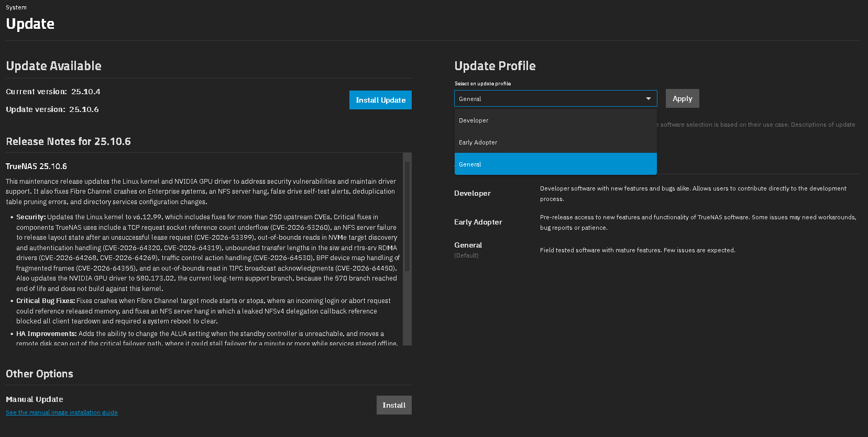Image resolution: width=868 pixels, height=437 pixels.
Task: Click the Release Notes for 25.10.6 heading
Action: click(68, 141)
